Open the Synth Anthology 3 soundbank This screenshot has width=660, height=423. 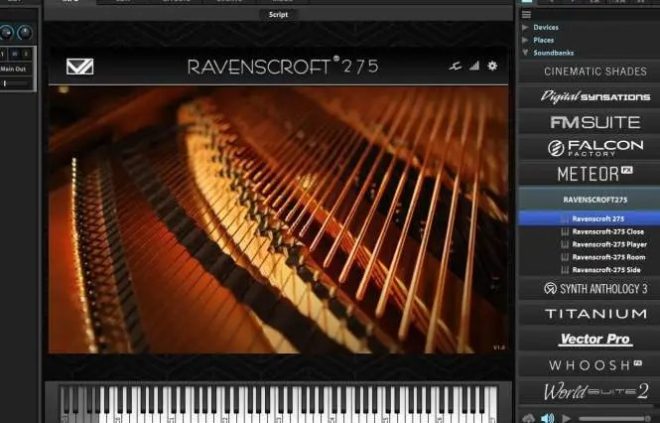[589, 289]
